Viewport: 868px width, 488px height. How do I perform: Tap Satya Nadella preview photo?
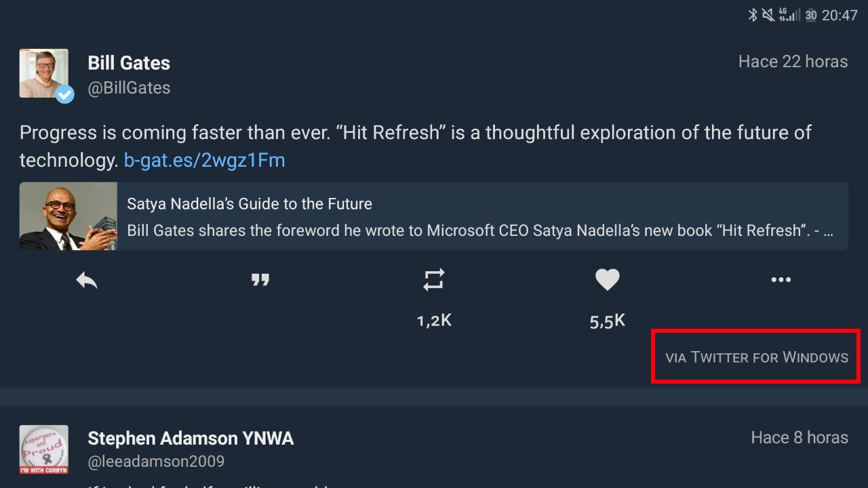click(68, 216)
